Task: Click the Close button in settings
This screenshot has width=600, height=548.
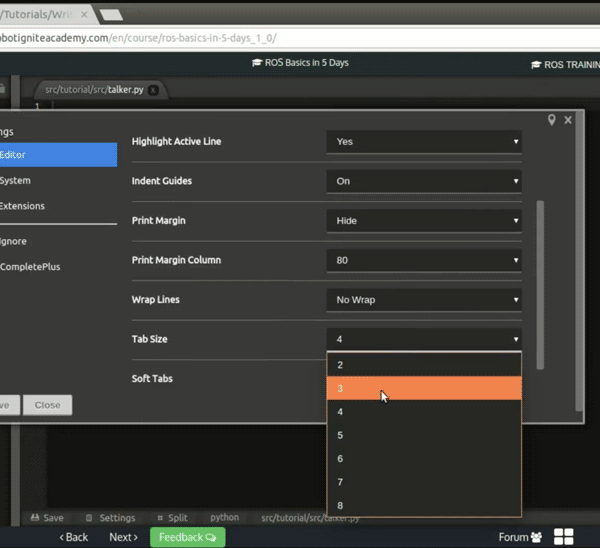Action: coord(47,405)
